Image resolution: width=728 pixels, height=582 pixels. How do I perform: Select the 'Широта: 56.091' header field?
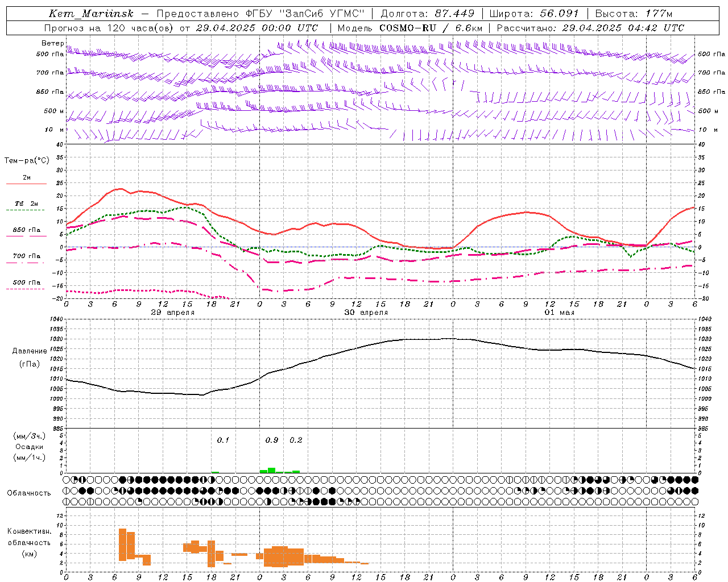pyautogui.click(x=534, y=14)
